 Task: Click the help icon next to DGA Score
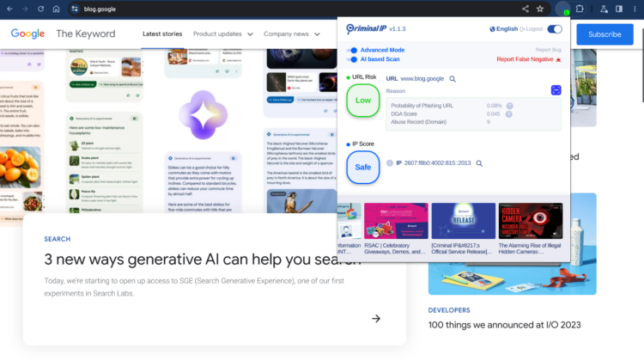[509, 114]
